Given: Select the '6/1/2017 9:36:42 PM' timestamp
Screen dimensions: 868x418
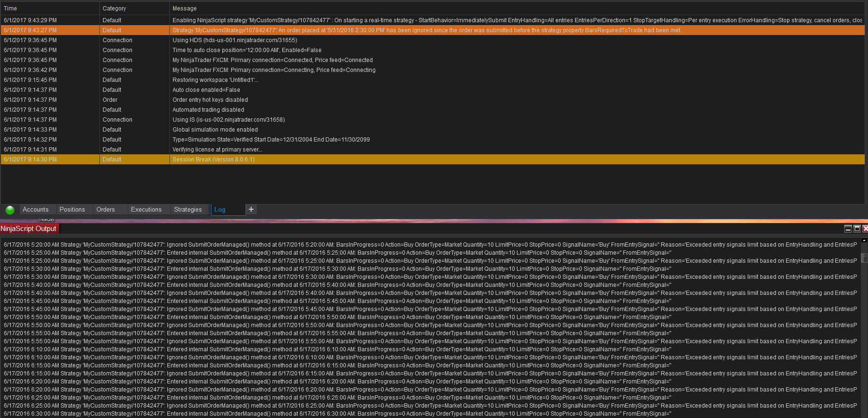Looking at the screenshot, I should pyautogui.click(x=30, y=70).
